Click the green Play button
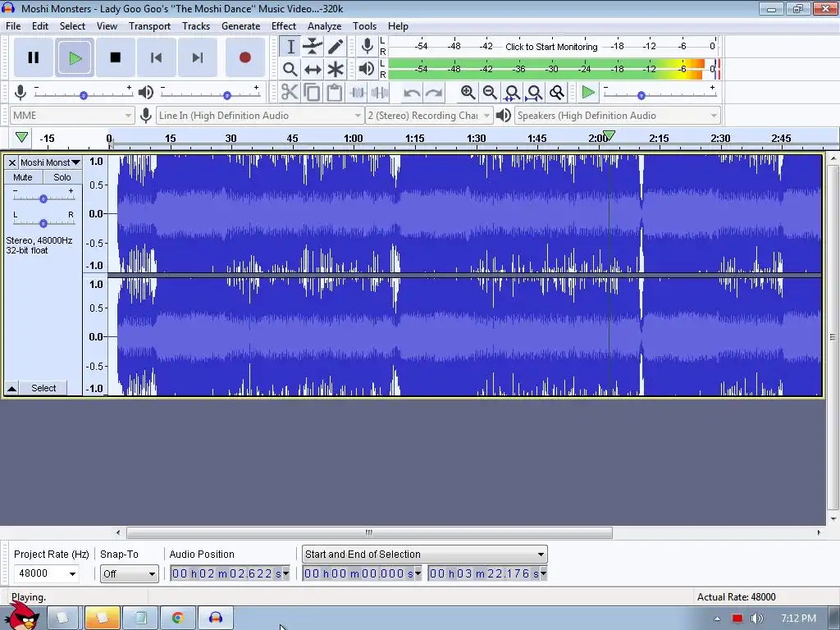Screen dimensions: 840x630 tap(75, 57)
